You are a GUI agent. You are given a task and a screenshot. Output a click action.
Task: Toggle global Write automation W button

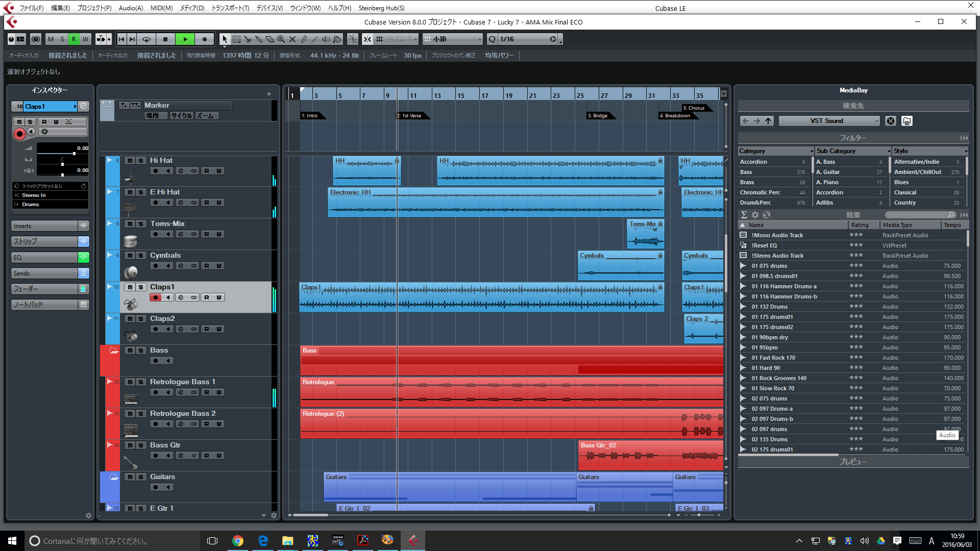coord(85,39)
